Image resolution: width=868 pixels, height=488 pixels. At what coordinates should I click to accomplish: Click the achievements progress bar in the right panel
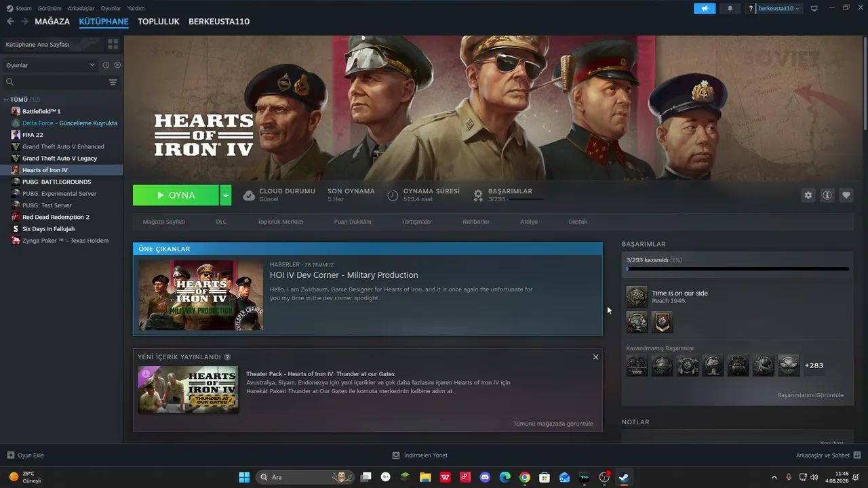737,269
